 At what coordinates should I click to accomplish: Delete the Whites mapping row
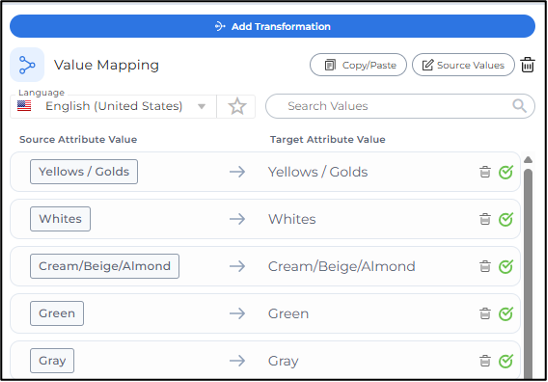click(x=485, y=219)
